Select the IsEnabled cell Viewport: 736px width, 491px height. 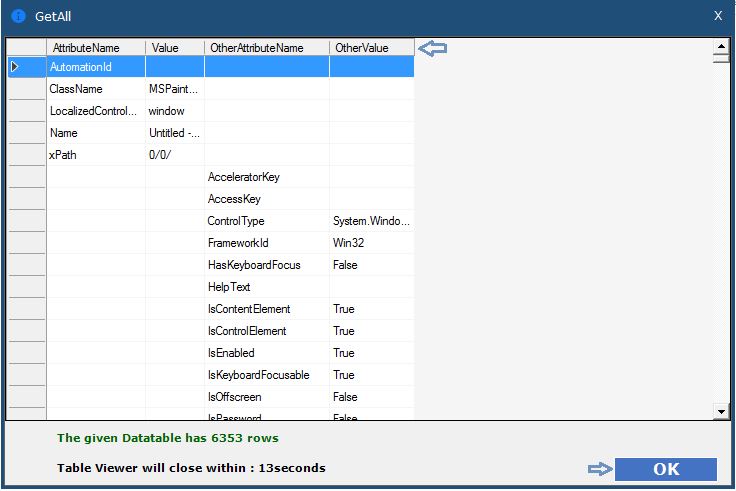[266, 353]
